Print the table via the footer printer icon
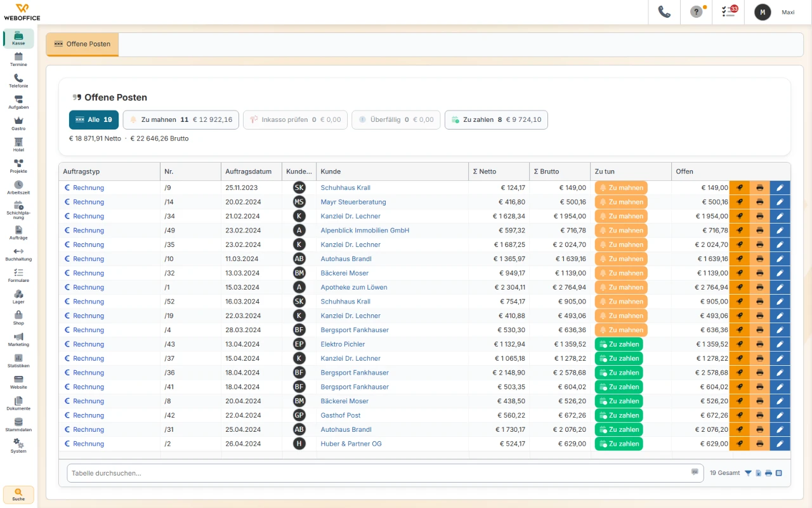The image size is (812, 508). pos(768,473)
